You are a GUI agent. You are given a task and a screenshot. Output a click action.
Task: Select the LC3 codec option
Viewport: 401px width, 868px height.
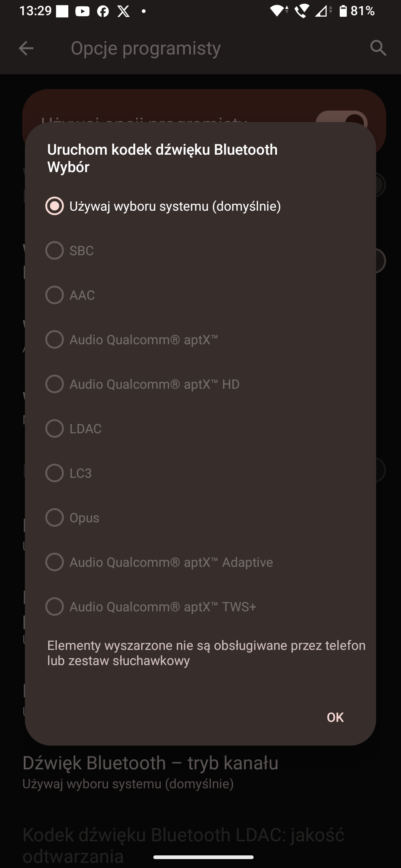(55, 473)
